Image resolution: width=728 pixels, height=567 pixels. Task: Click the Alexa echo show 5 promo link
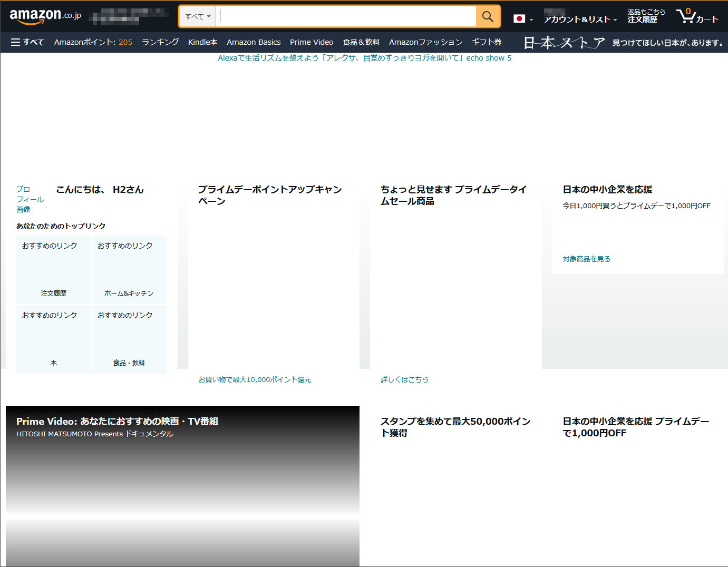[x=364, y=58]
